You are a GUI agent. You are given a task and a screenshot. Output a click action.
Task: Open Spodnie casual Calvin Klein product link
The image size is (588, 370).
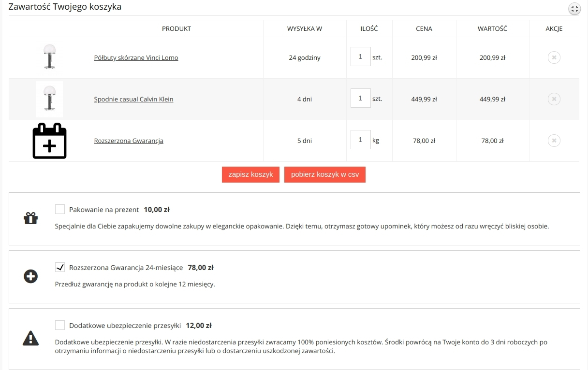tap(133, 99)
